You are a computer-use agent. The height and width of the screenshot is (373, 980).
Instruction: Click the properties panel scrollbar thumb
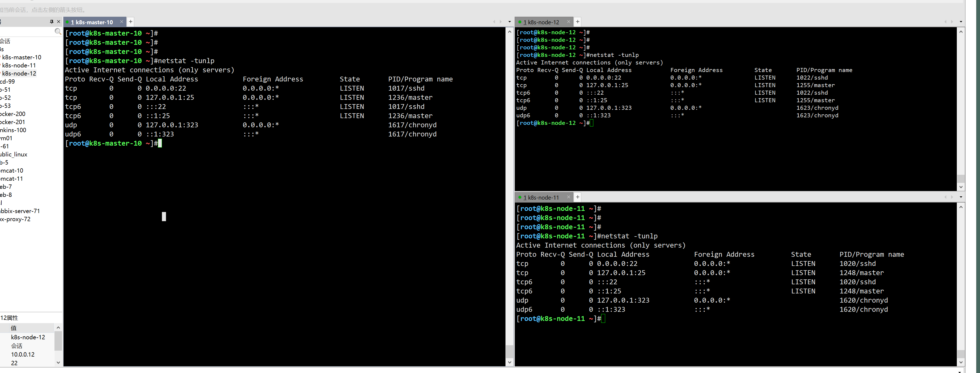coord(58,341)
